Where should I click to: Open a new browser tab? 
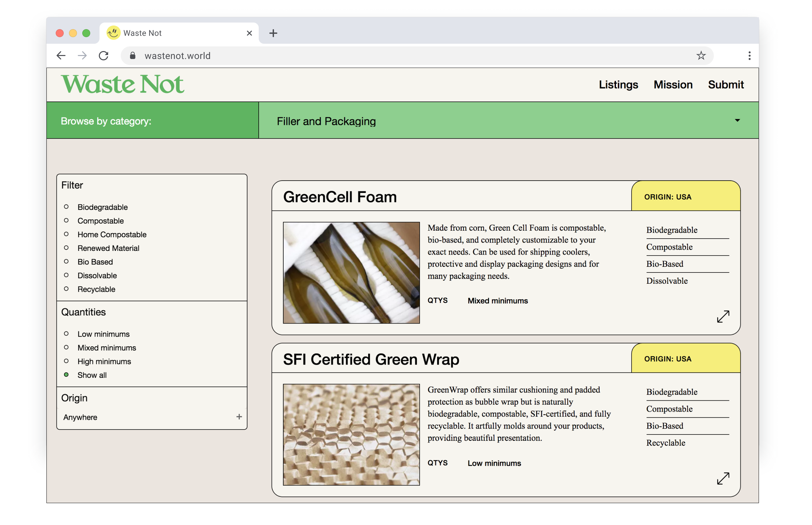(273, 33)
